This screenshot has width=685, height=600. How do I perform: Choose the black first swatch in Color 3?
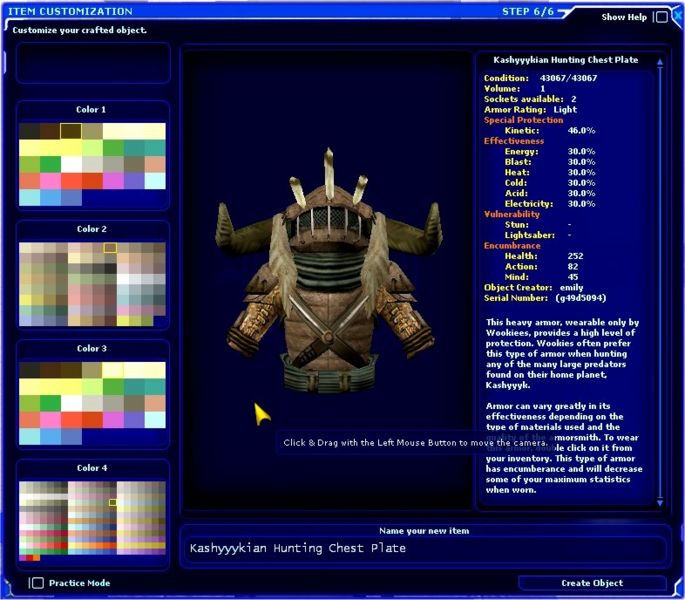pos(28,370)
